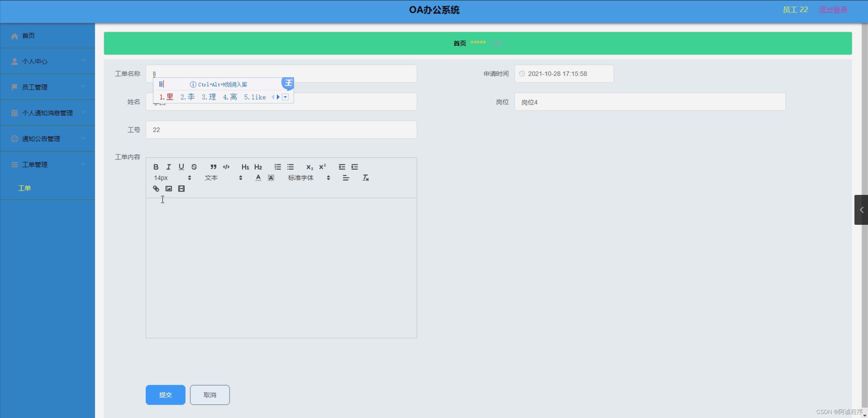Viewport: 868px width, 418px height.
Task: Open the font color picker
Action: 258,178
